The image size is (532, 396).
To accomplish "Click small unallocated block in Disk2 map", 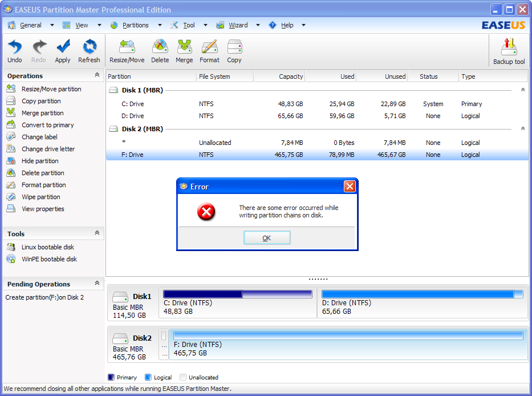I will 164,344.
